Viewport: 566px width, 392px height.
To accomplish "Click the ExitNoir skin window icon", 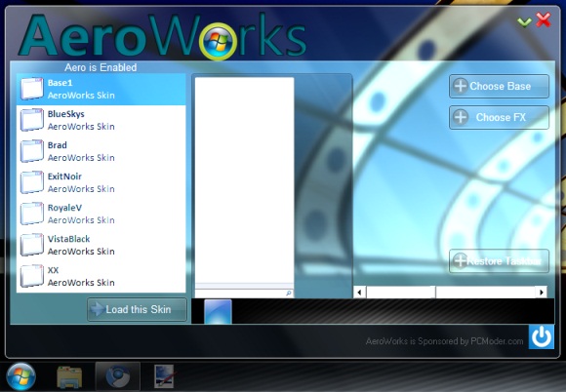I will (x=32, y=182).
